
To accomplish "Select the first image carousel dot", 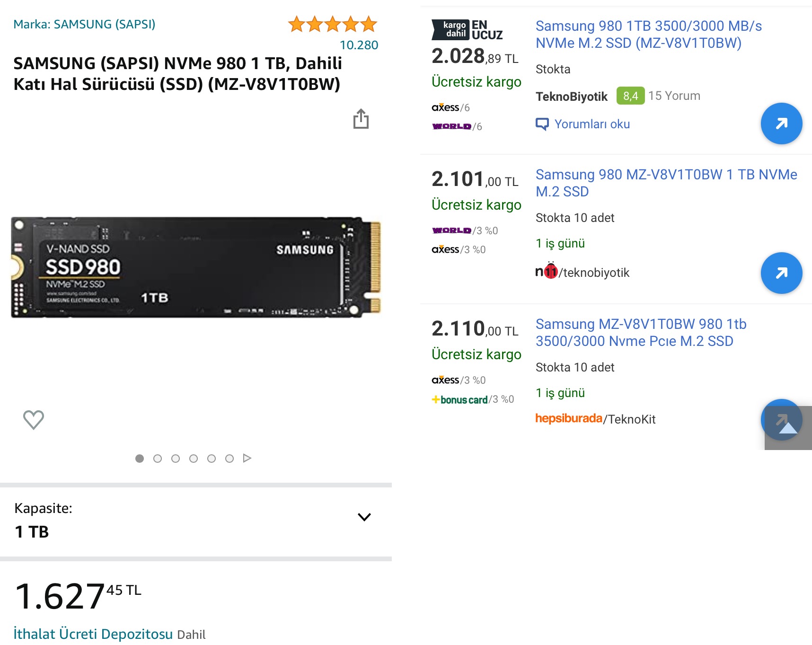I will (140, 459).
